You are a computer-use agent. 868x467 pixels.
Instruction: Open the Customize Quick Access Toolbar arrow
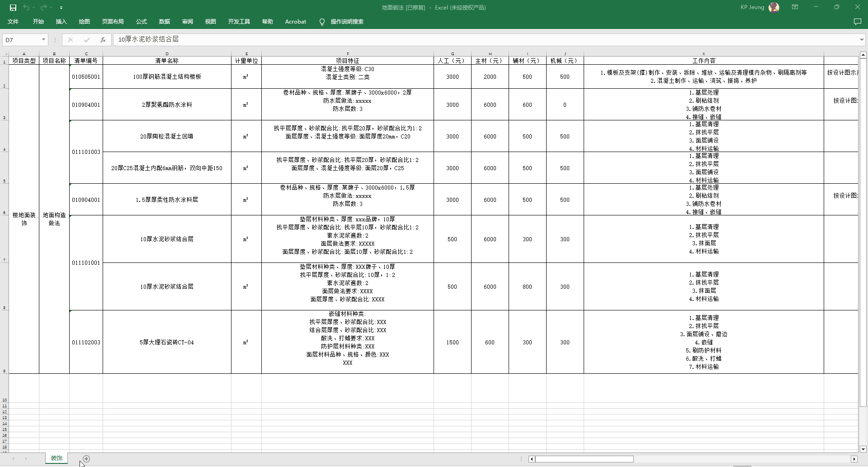61,8
